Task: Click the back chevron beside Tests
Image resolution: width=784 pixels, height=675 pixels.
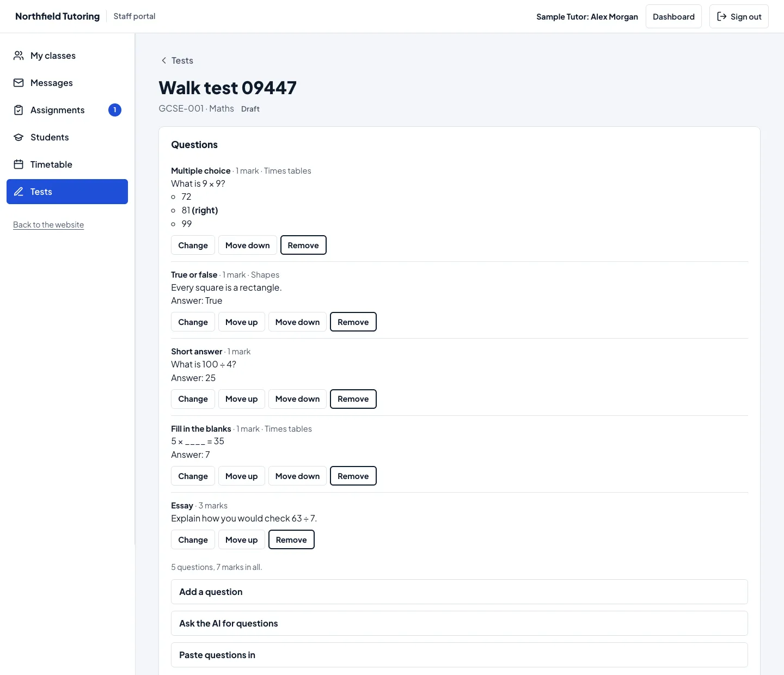Action: [x=164, y=60]
